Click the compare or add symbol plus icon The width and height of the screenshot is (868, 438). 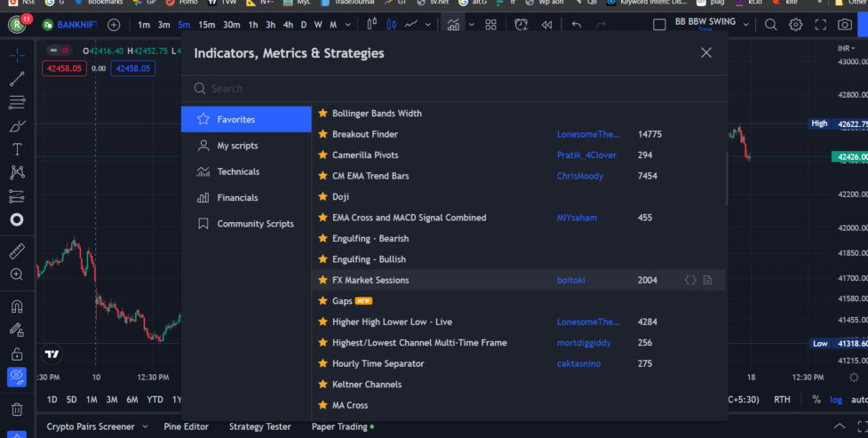pos(114,25)
